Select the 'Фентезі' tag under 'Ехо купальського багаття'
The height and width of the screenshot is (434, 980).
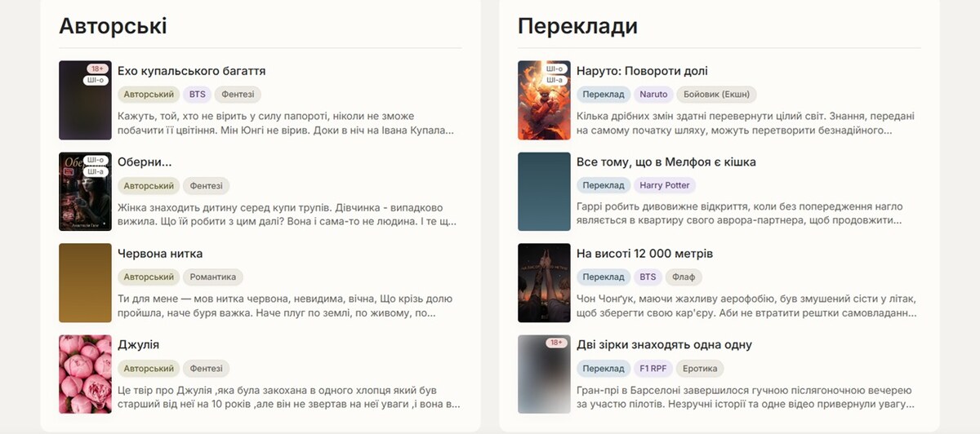point(238,95)
